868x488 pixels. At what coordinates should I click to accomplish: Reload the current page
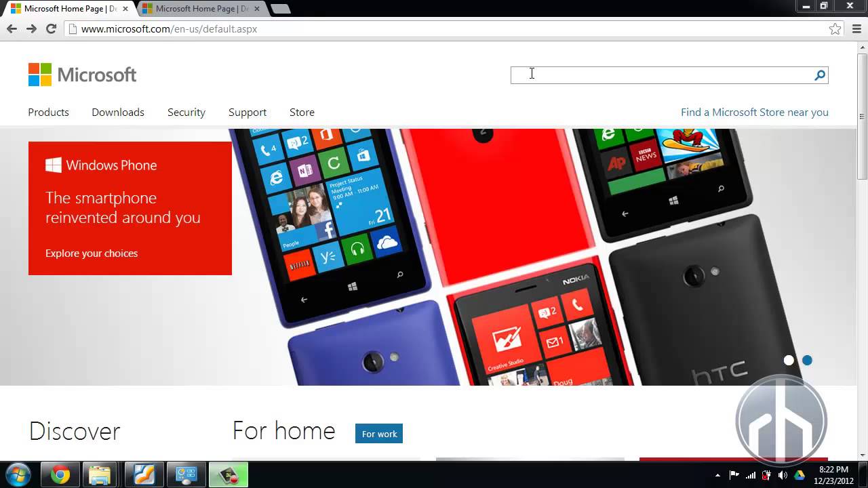51,28
